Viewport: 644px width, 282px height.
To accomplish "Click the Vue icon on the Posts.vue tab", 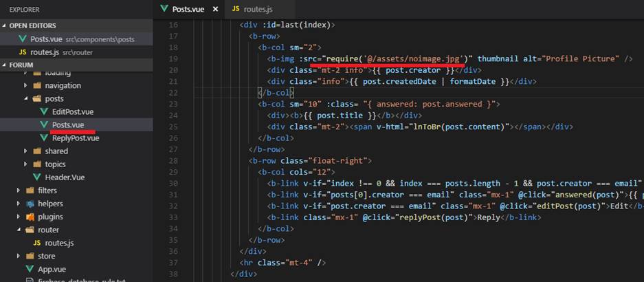I will pos(164,9).
